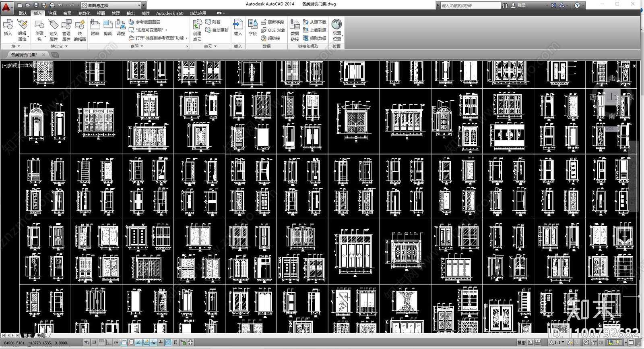Open the 草图与注释 workspace dropdown
644x349 pixels.
[x=111, y=5]
